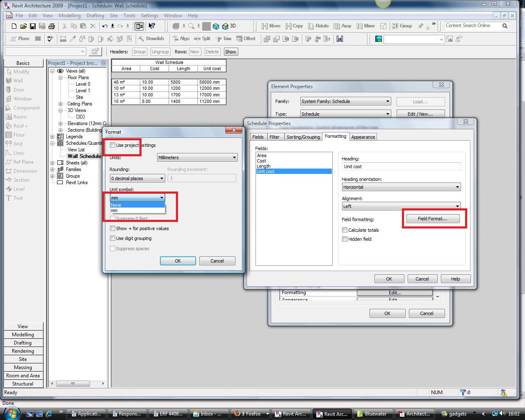Select the Demolish hammer tool

pyautogui.click(x=151, y=39)
